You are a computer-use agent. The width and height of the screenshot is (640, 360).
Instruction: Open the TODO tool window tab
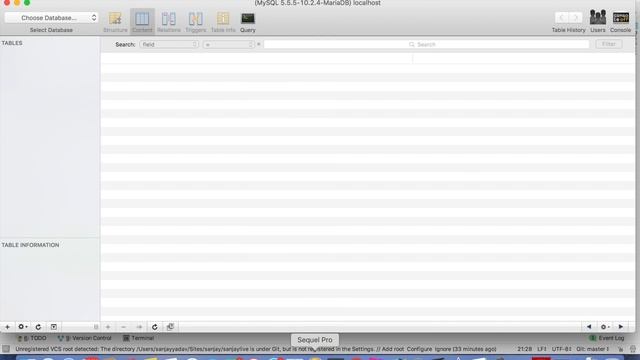32,338
